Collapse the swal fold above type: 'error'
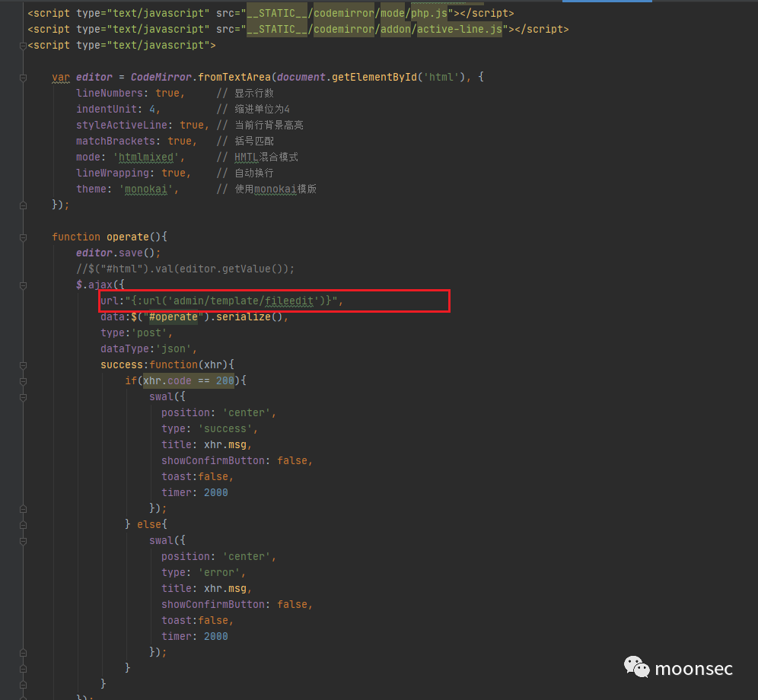758x700 pixels. pos(23,541)
